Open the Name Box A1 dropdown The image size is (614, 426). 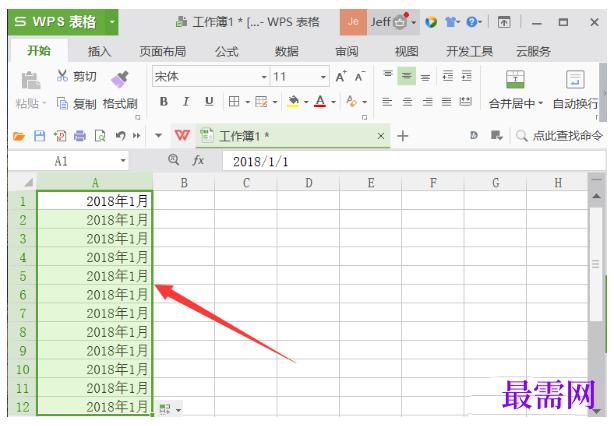[123, 161]
